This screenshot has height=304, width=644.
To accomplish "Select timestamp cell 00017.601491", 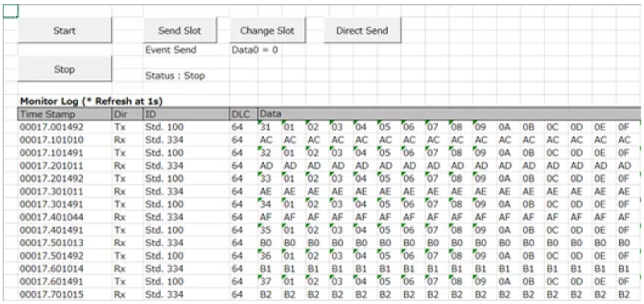I will [x=65, y=281].
